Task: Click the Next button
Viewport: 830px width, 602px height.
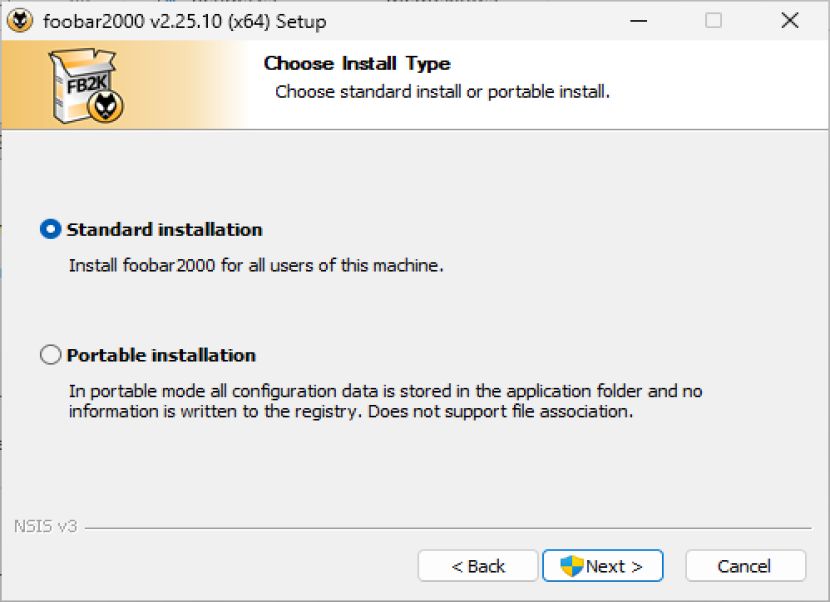Action: pos(602,566)
